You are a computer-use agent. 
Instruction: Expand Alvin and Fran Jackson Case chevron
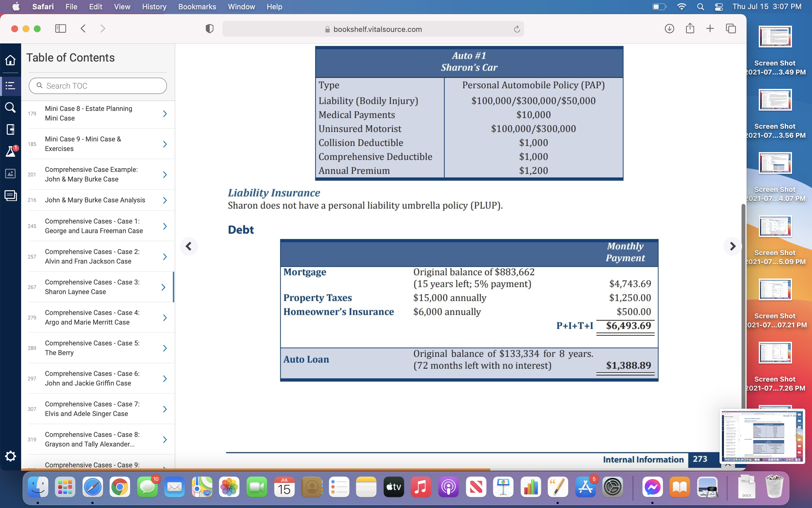(x=165, y=257)
